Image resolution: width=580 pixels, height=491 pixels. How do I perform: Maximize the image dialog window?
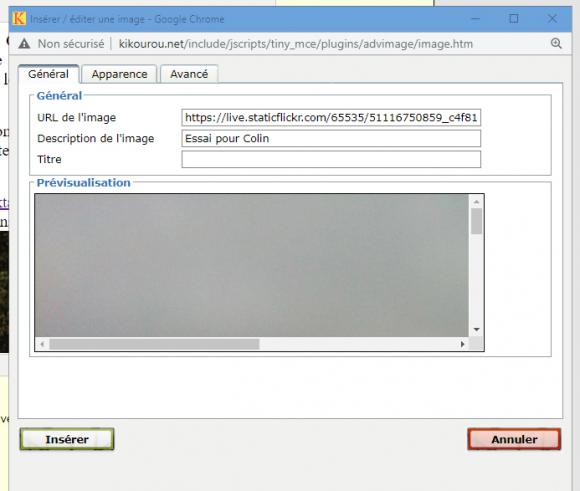[x=514, y=19]
